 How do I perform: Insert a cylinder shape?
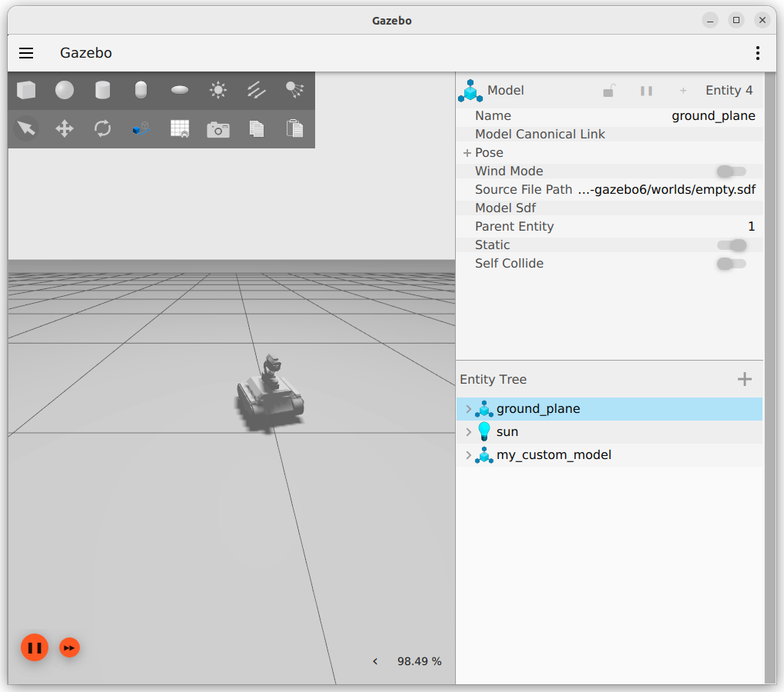[102, 91]
